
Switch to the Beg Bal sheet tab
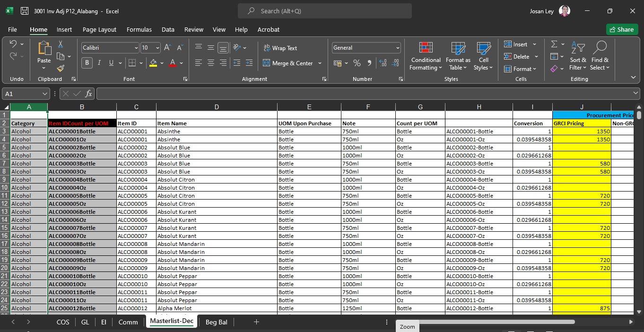click(x=216, y=322)
